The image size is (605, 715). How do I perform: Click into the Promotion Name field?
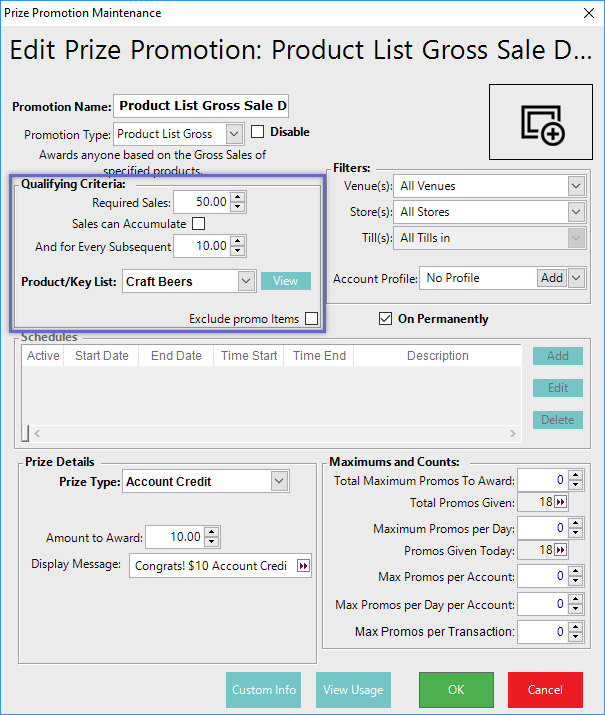pos(202,106)
